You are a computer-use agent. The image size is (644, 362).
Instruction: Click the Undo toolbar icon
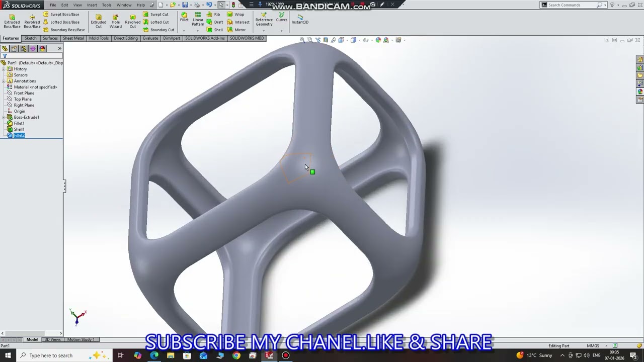(209, 5)
